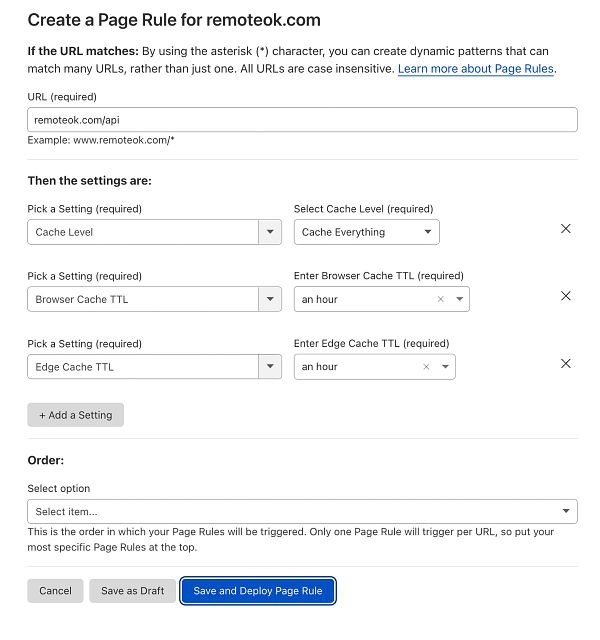
Task: Open the Learn more about Page Rules link
Action: point(475,69)
